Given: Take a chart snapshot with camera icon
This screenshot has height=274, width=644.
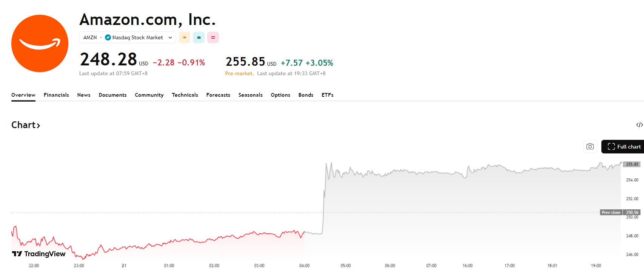Looking at the screenshot, I should click(590, 147).
